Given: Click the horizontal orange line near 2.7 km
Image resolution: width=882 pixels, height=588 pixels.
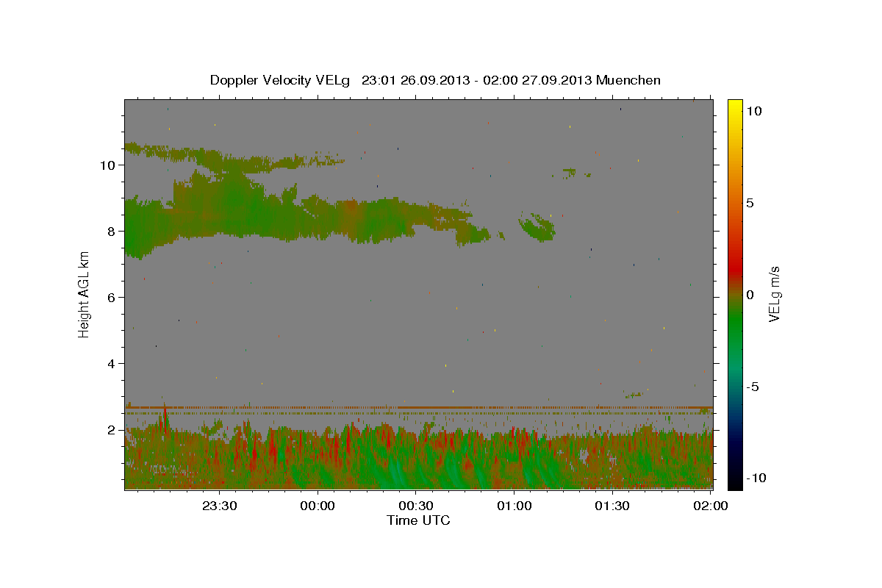Looking at the screenshot, I should [x=419, y=407].
